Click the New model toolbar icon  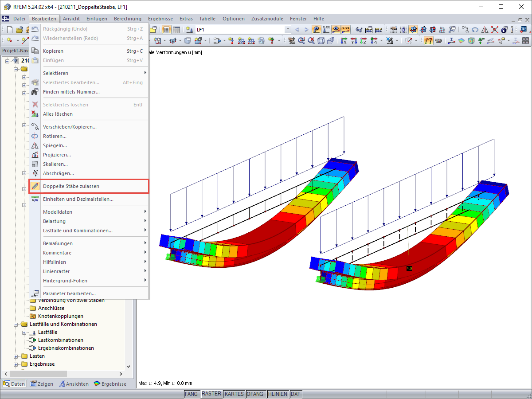coord(10,30)
